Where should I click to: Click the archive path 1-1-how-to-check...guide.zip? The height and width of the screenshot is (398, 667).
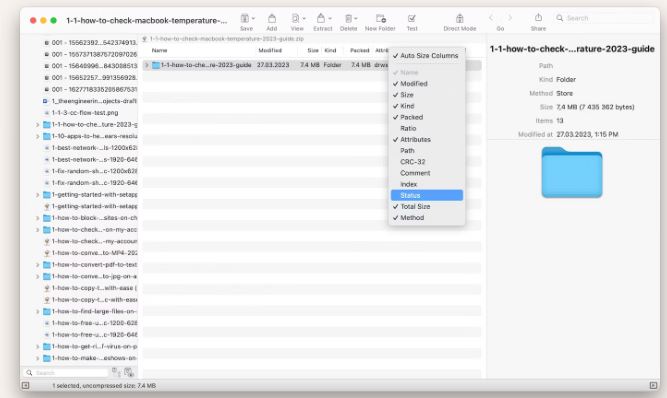(x=227, y=39)
